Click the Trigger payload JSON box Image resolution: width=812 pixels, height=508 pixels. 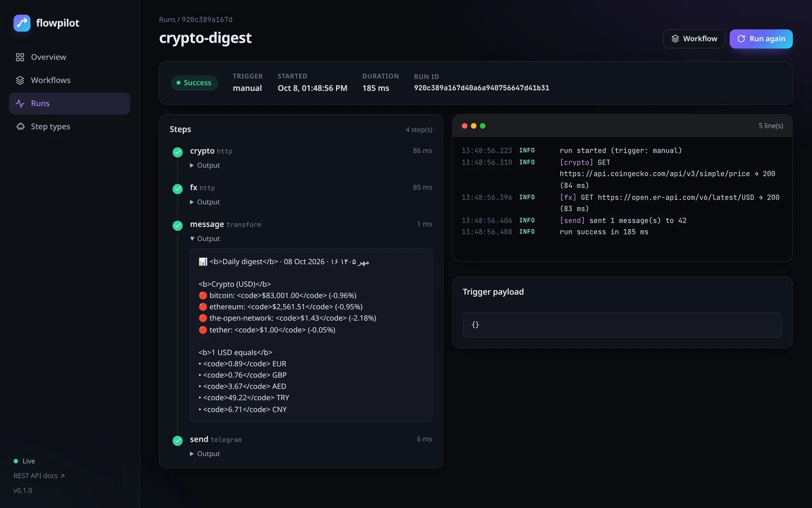(x=622, y=325)
